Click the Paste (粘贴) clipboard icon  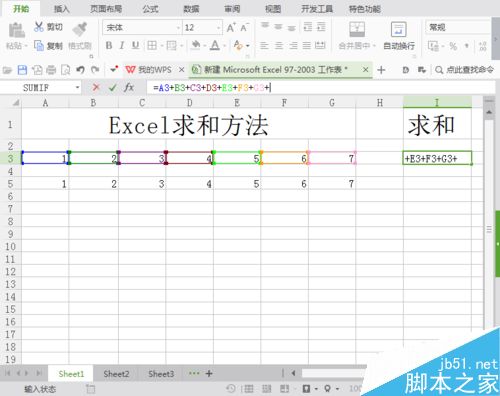(16, 30)
